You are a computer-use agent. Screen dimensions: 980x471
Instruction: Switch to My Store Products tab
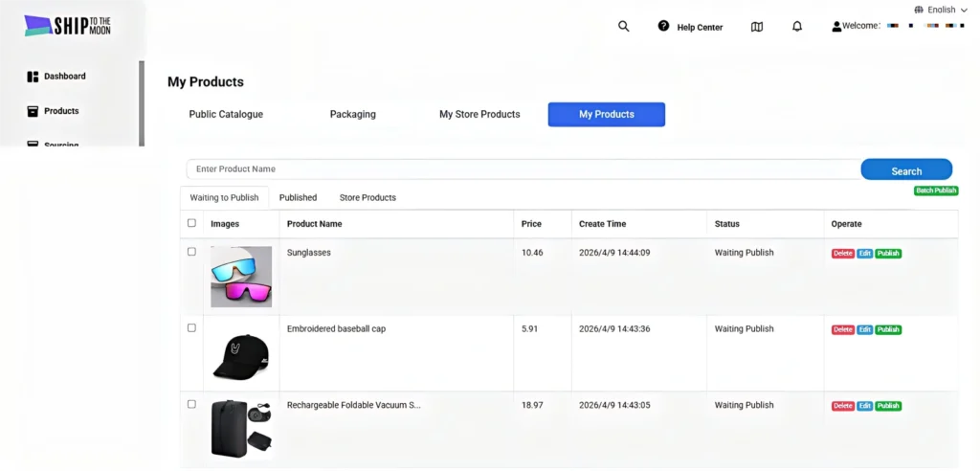point(480,115)
